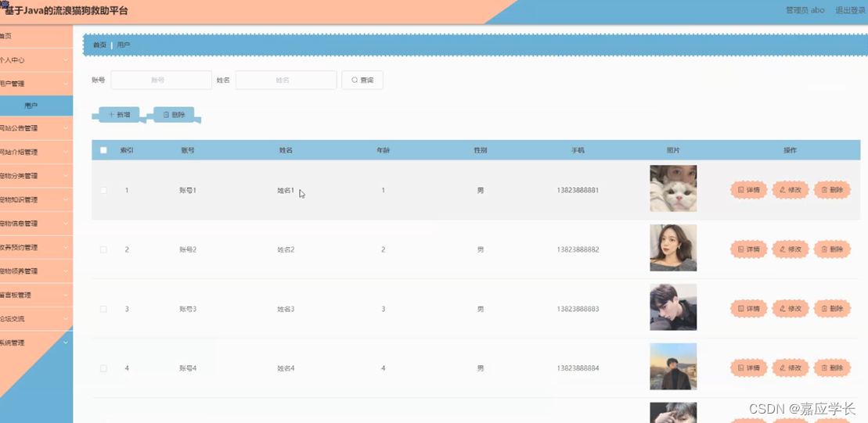Expand the 收养预约管理 sidebar submenu
Viewport: 868px width, 423px height.
(x=36, y=247)
